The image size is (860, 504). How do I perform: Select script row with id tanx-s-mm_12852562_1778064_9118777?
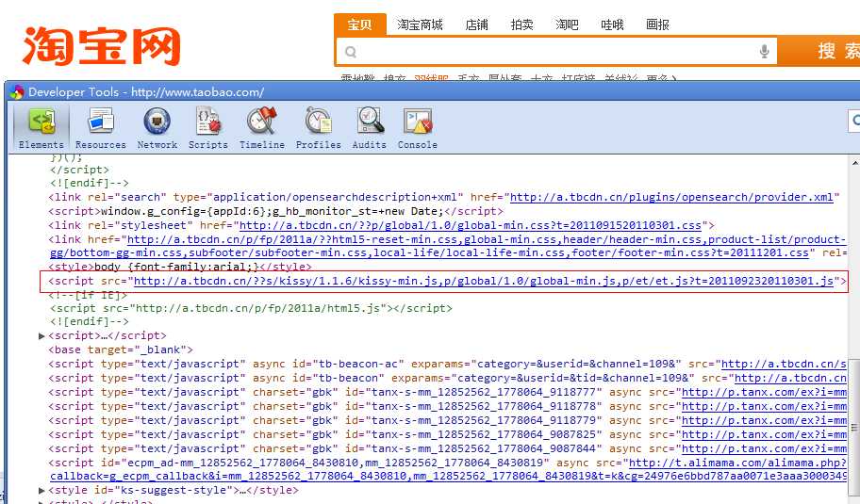tap(448, 392)
